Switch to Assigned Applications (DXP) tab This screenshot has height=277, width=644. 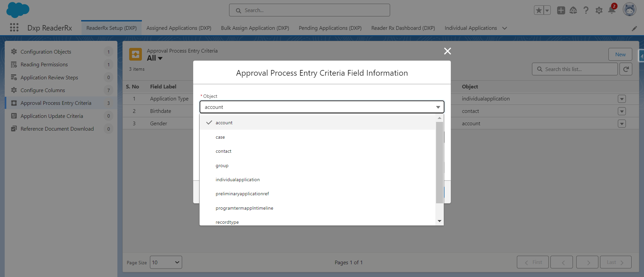click(178, 28)
